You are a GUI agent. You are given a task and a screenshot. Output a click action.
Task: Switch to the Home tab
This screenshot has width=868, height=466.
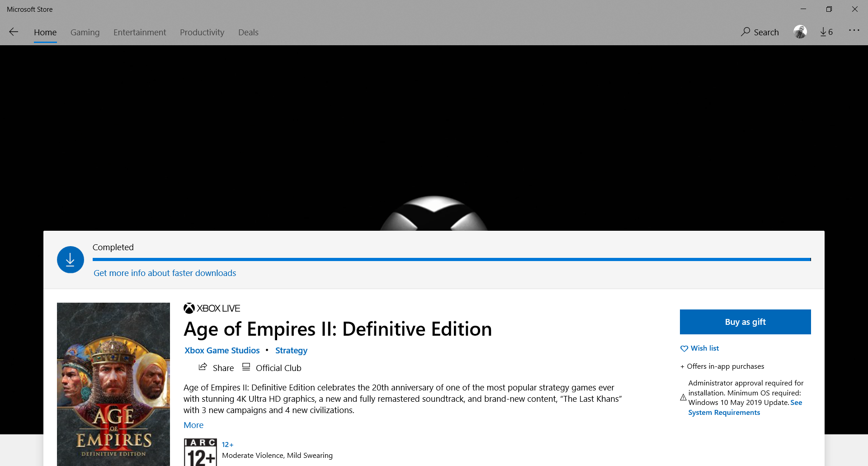(45, 32)
